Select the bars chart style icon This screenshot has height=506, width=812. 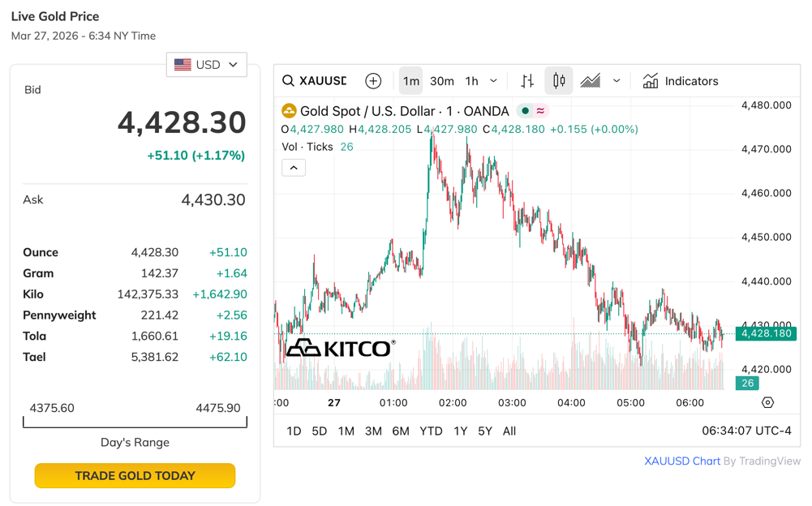tap(527, 81)
